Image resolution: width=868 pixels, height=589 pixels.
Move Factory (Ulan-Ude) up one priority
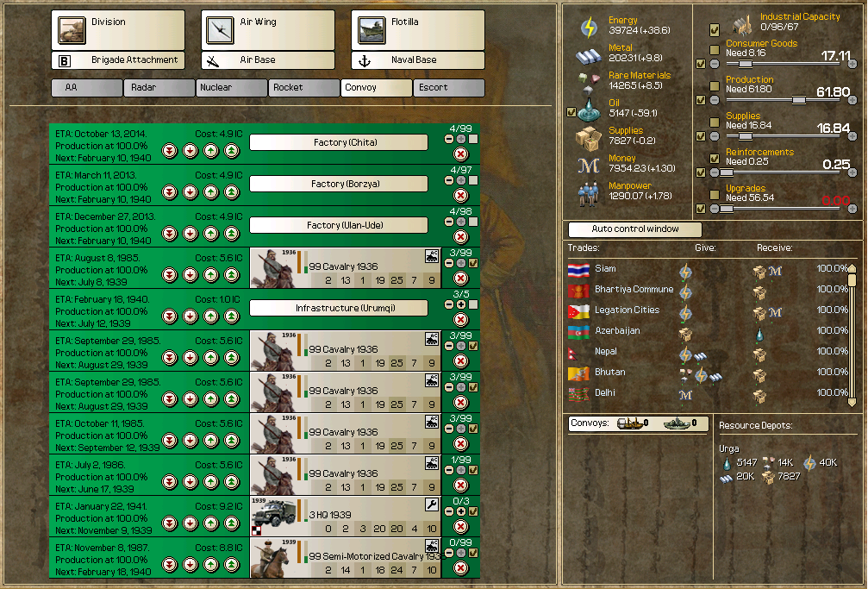211,234
